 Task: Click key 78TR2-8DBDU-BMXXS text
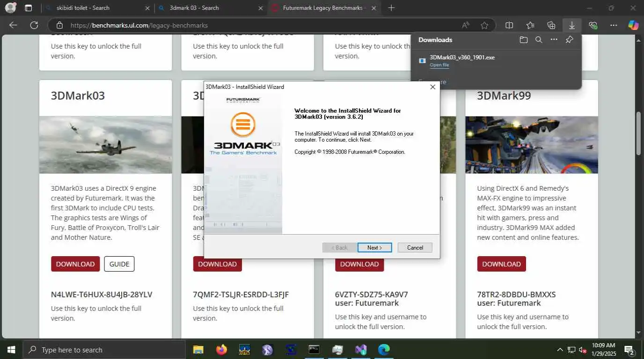click(x=516, y=294)
